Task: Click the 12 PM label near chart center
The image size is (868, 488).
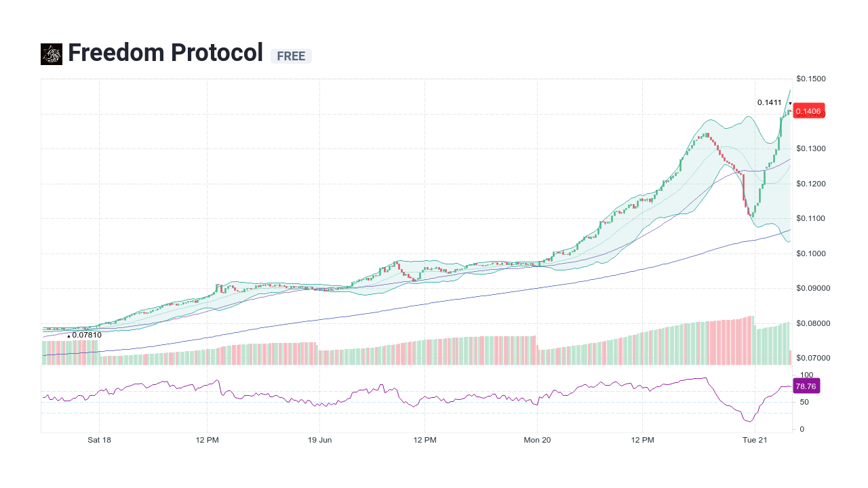Action: (425, 440)
